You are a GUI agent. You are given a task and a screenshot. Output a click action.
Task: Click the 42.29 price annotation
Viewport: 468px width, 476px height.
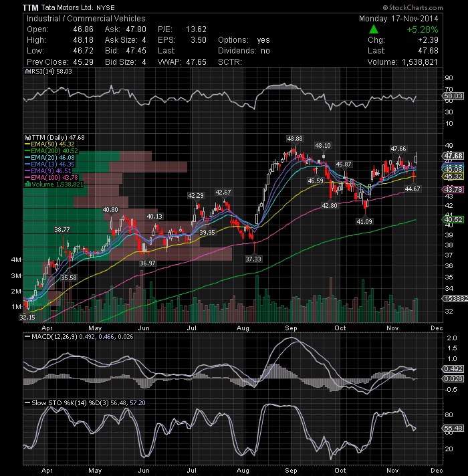point(196,195)
